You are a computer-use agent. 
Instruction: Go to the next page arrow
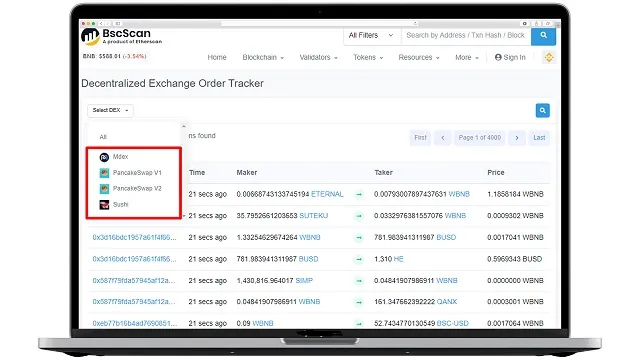pyautogui.click(x=517, y=138)
